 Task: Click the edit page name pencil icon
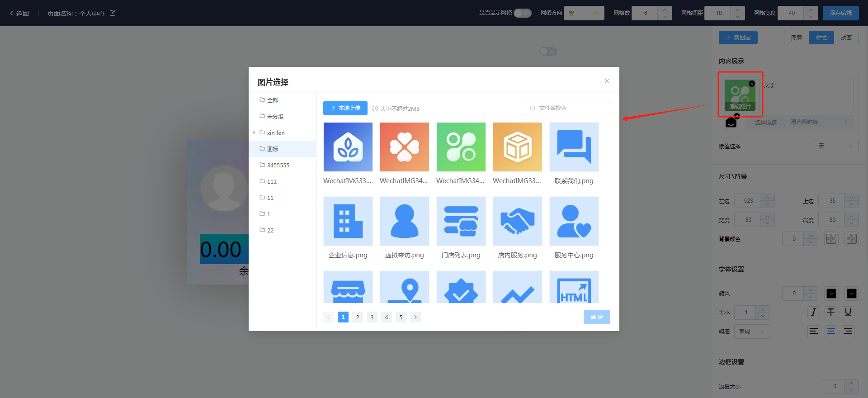click(113, 13)
